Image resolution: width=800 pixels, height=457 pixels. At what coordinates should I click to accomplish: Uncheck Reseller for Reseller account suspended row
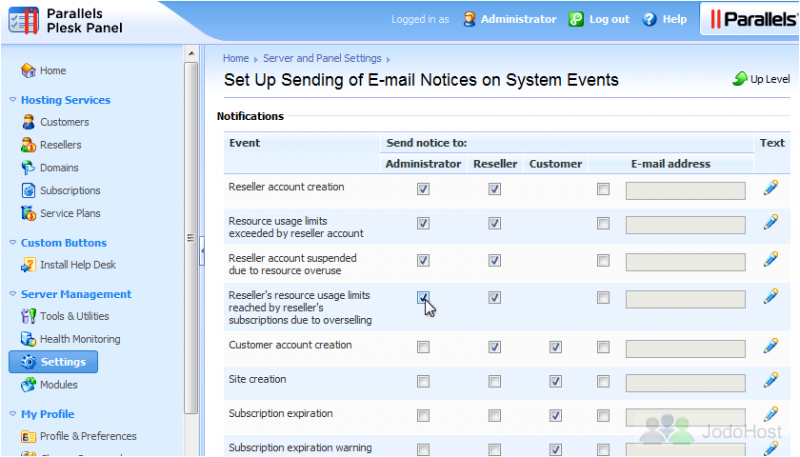point(494,261)
